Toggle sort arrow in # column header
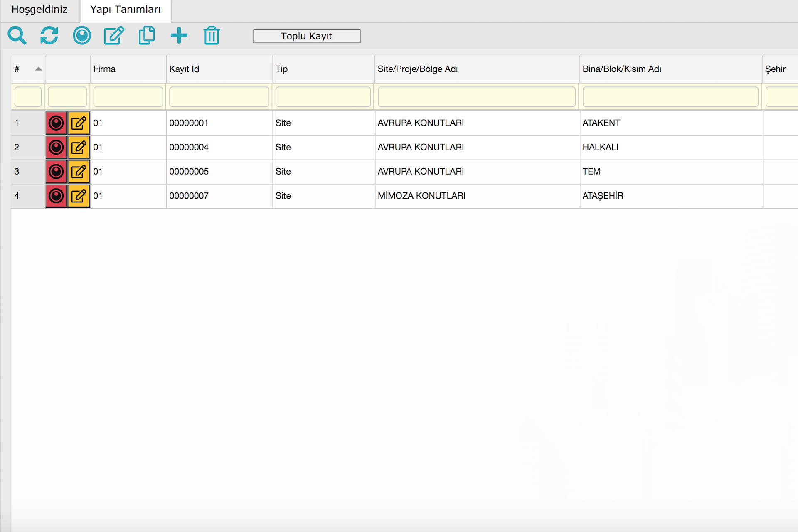Viewport: 798px width, 532px height. tap(38, 69)
